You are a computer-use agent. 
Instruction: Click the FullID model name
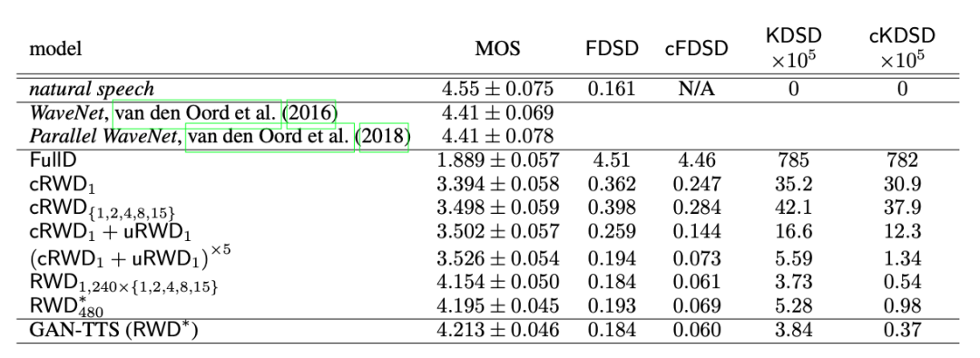point(54,160)
